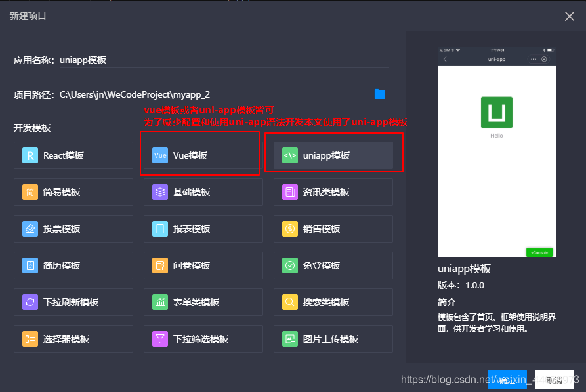Screen dimensions: 586x392
Task: Click the 资讯类模板 label
Action: point(326,192)
